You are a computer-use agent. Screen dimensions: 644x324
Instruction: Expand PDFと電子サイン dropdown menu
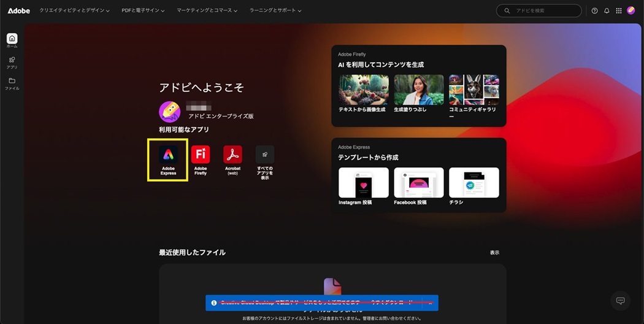coord(143,10)
